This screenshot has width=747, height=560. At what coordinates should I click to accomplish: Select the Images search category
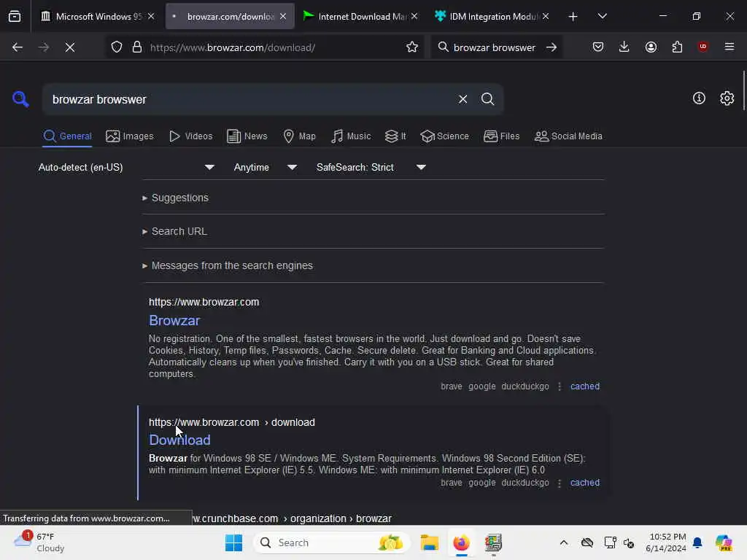tap(130, 136)
